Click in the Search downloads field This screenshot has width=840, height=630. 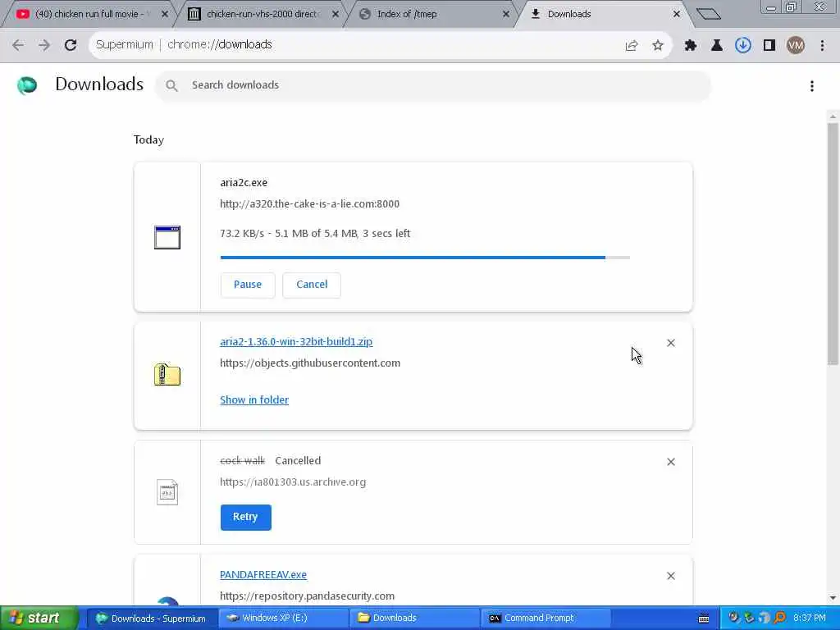point(433,85)
